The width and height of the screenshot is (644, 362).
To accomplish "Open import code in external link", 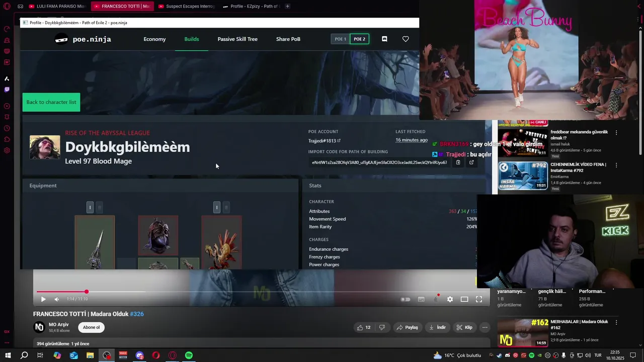I will pos(471,162).
